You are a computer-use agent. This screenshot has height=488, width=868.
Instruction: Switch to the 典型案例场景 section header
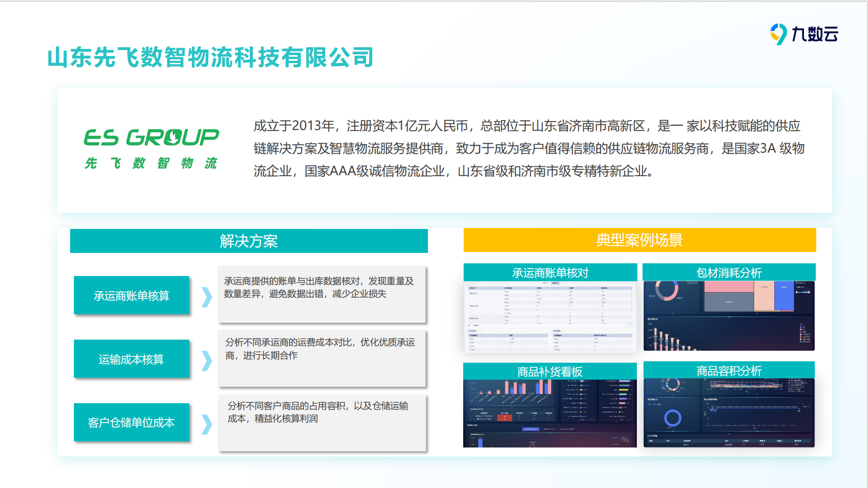(639, 240)
